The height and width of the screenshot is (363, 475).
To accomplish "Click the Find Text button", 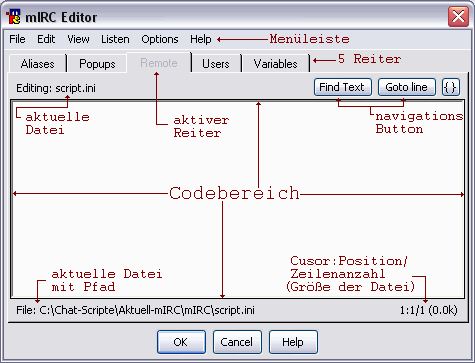I will click(x=342, y=87).
